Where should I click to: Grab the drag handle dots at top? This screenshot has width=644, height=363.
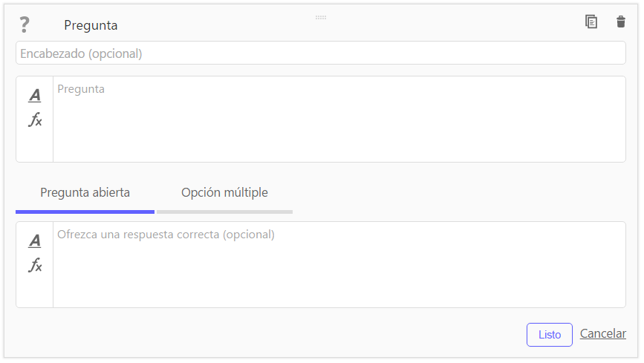click(x=321, y=18)
